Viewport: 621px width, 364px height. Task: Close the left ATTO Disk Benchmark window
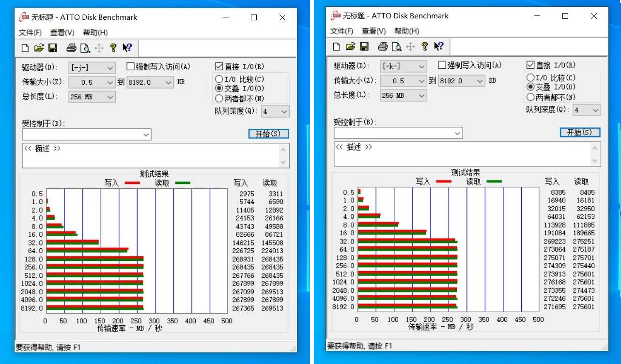coord(282,17)
